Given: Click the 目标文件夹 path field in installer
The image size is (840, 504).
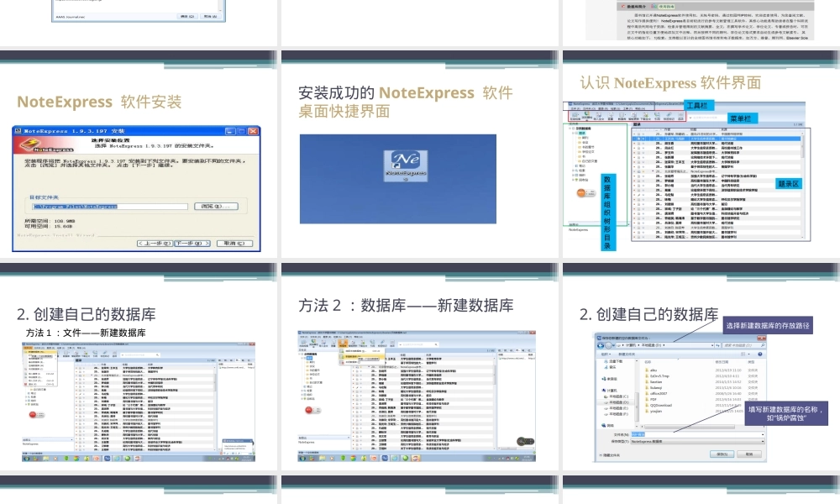Looking at the screenshot, I should pos(109,206).
